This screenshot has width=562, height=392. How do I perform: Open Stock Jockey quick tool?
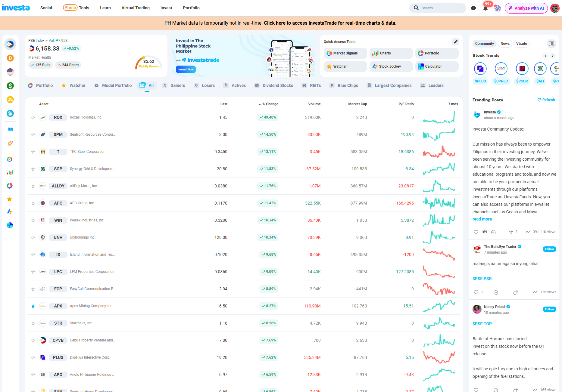[391, 66]
